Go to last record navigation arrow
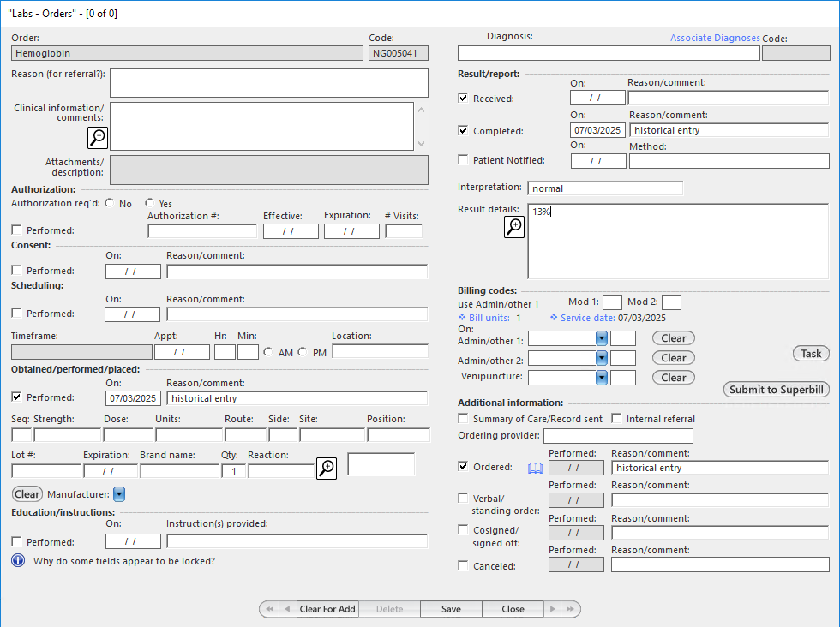840x627 pixels. [571, 609]
